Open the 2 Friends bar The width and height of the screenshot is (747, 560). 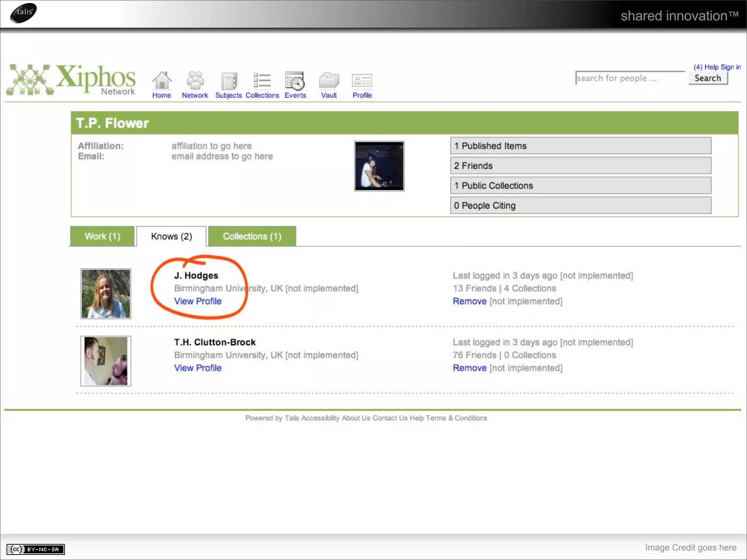[x=581, y=166]
